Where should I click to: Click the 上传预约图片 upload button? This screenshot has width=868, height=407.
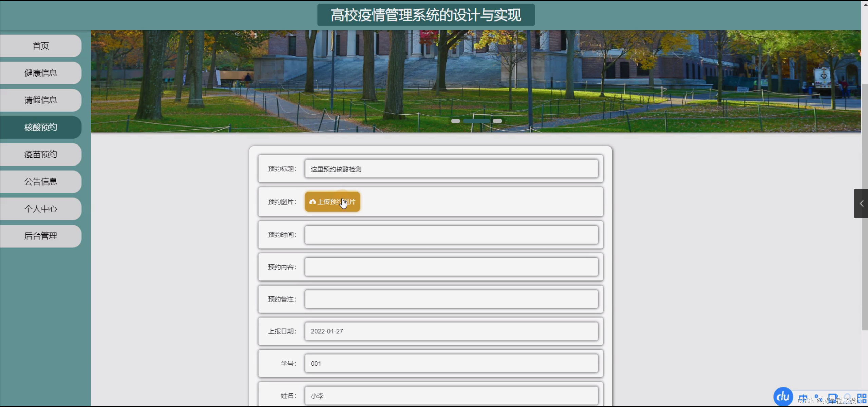[332, 201]
